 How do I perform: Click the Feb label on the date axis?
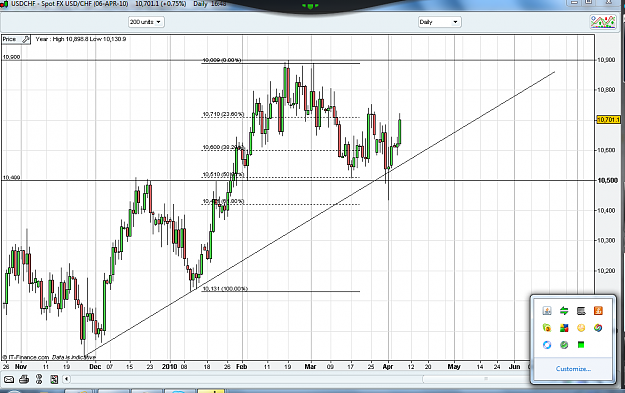pos(242,366)
